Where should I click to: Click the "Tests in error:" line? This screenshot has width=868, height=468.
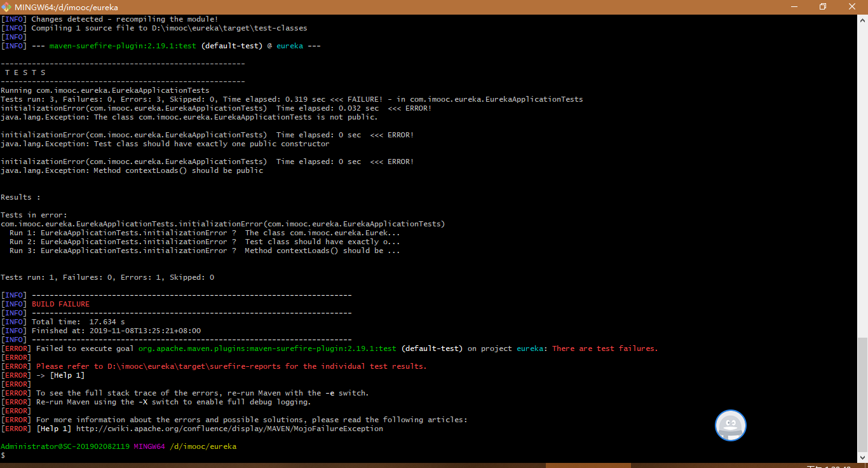[x=34, y=215]
